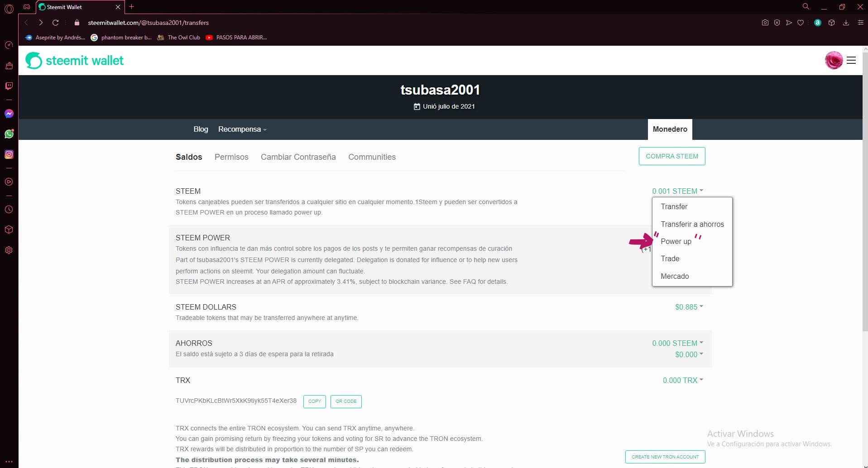This screenshot has height=468, width=868.
Task: Go forward to the next page
Action: click(41, 23)
